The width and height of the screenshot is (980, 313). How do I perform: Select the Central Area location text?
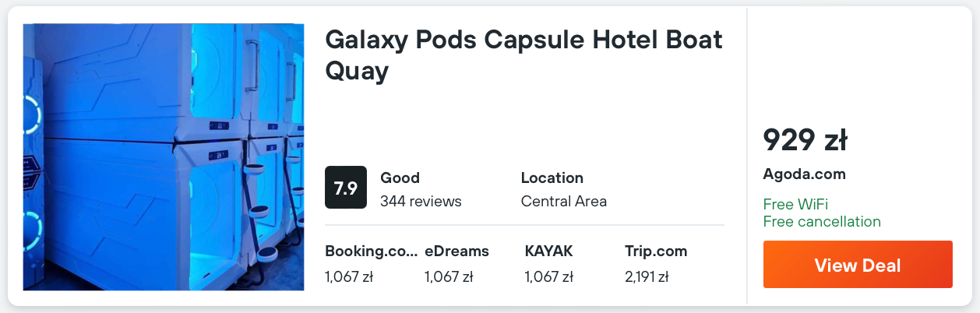coord(563,201)
